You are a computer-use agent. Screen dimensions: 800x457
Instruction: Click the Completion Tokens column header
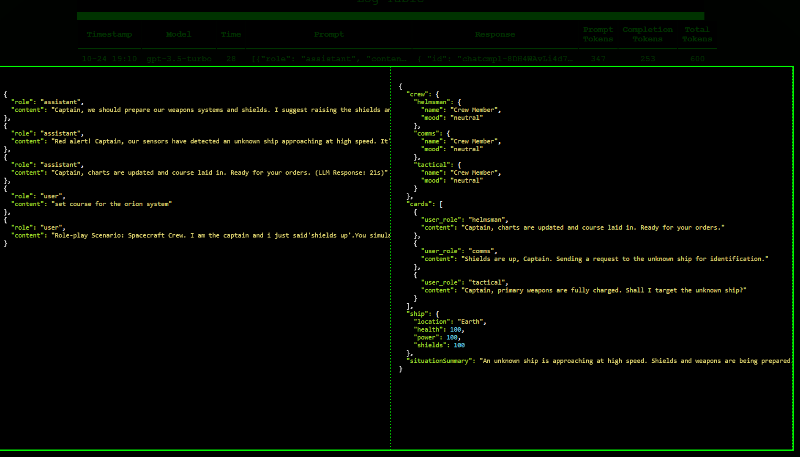(647, 34)
